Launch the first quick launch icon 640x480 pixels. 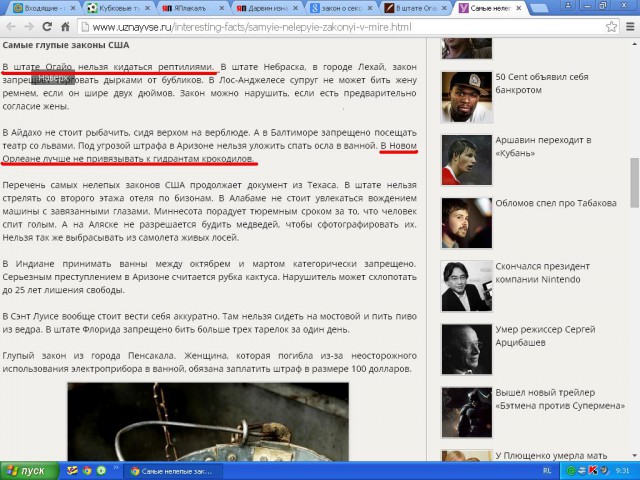click(72, 471)
